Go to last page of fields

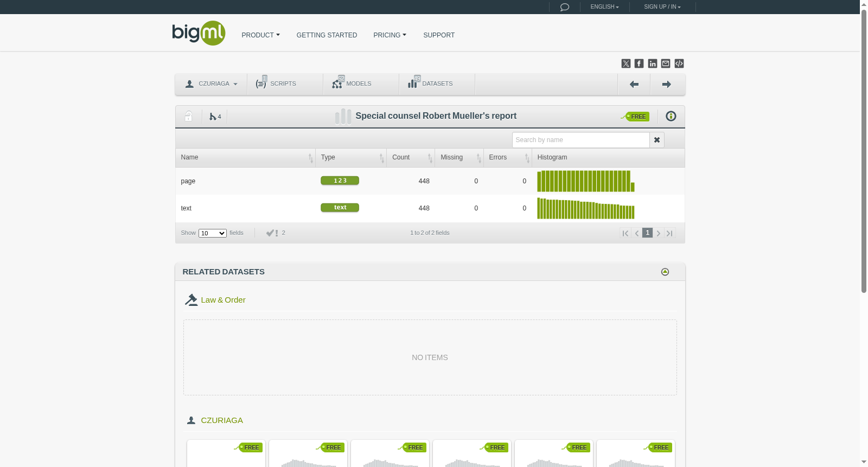pyautogui.click(x=669, y=233)
